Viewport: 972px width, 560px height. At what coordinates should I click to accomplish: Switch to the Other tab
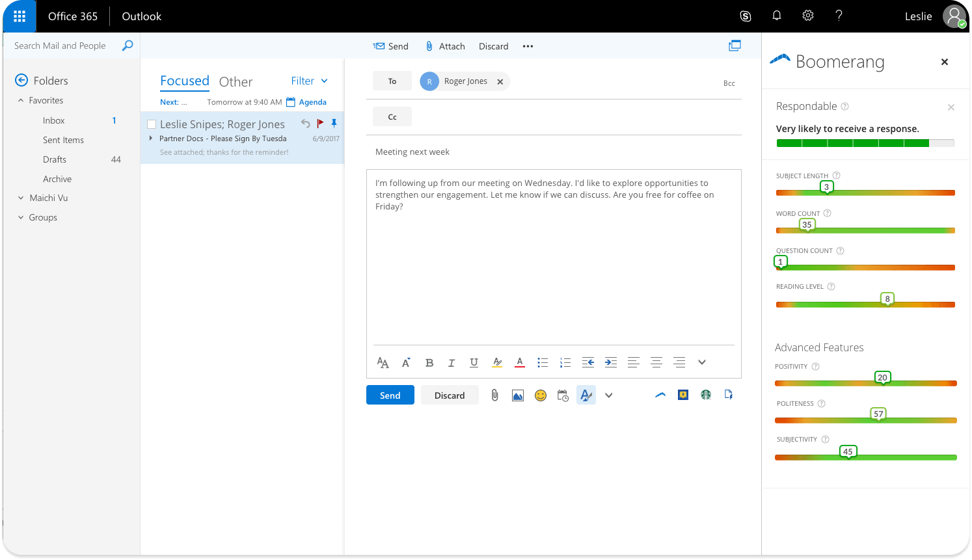(236, 82)
